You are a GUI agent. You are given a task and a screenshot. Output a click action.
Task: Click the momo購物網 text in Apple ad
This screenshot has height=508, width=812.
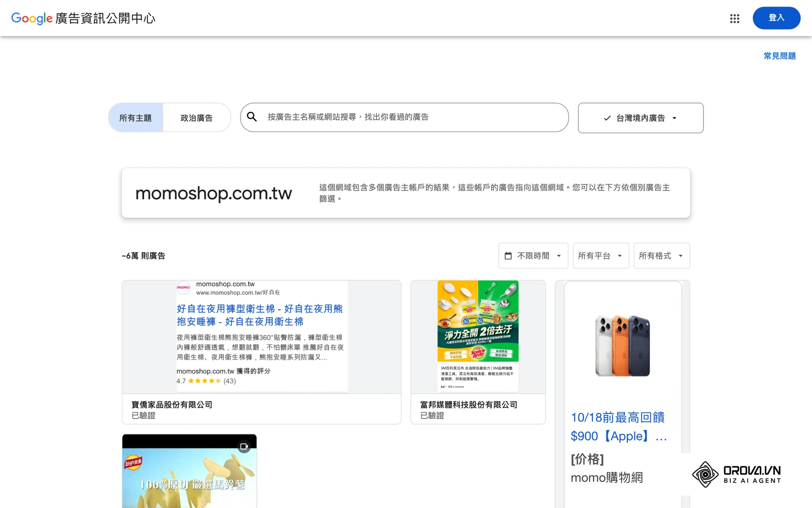click(607, 478)
